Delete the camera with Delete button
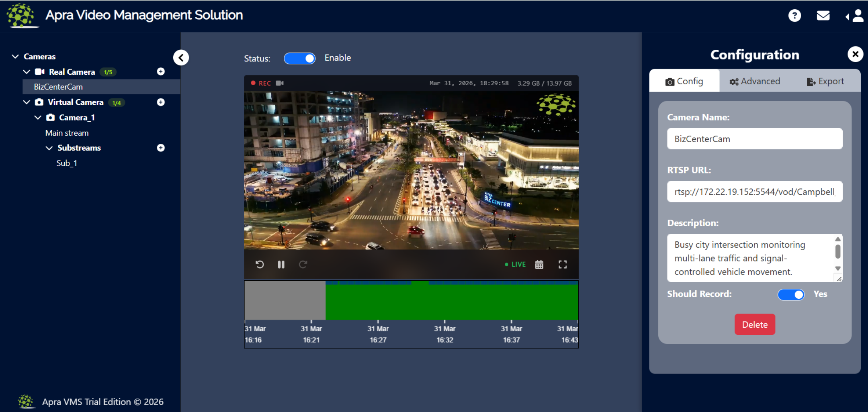Viewport: 868px width, 412px height. coord(755,324)
